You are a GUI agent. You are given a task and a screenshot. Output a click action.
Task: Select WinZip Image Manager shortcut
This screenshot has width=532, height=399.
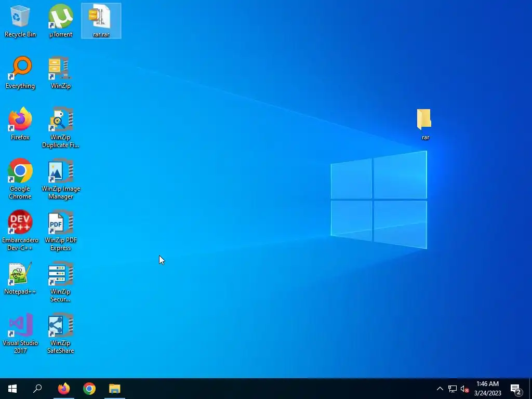[60, 179]
